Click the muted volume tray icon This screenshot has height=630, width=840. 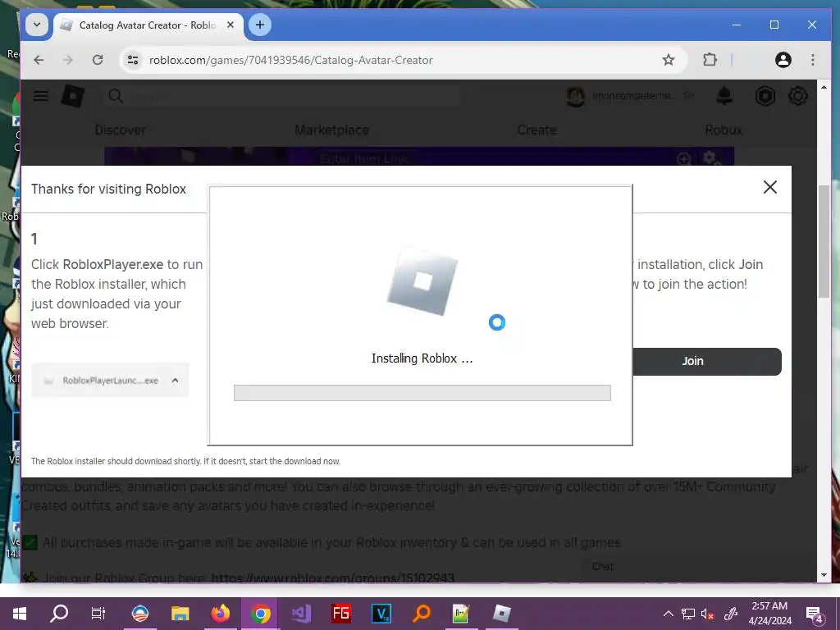coord(707,614)
